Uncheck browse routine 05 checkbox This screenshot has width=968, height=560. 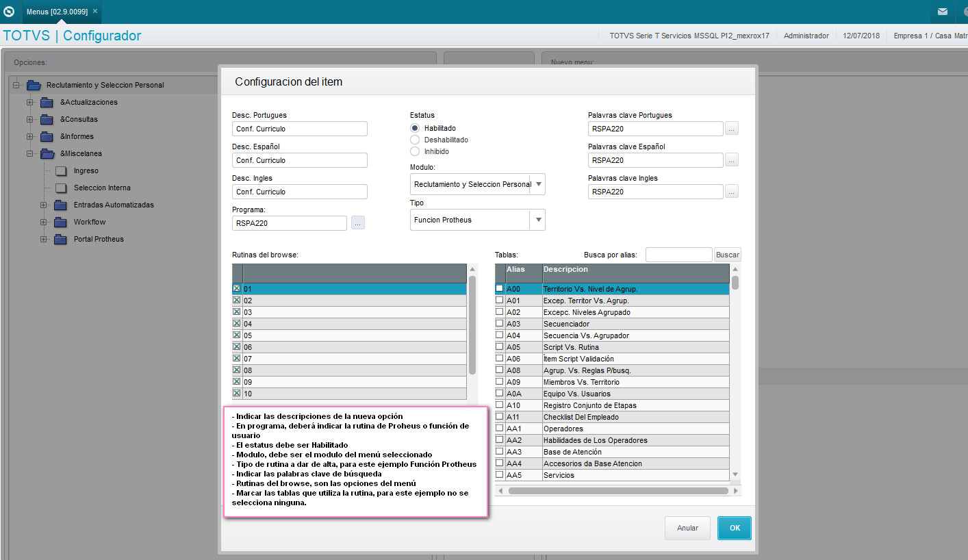(x=237, y=335)
